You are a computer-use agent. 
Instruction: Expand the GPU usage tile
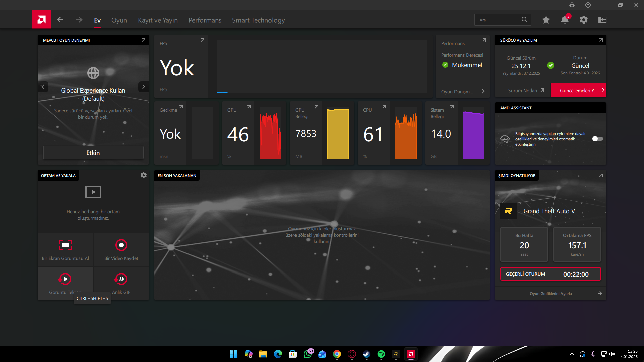tap(249, 107)
